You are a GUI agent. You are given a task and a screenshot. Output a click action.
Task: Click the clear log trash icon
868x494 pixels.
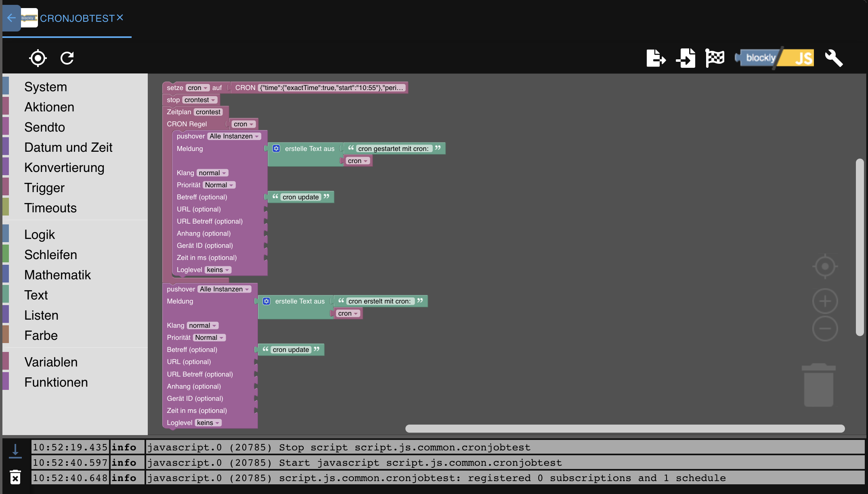[15, 477]
